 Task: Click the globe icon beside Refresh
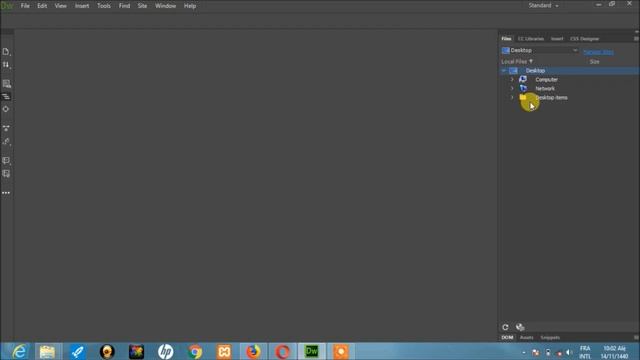(520, 327)
